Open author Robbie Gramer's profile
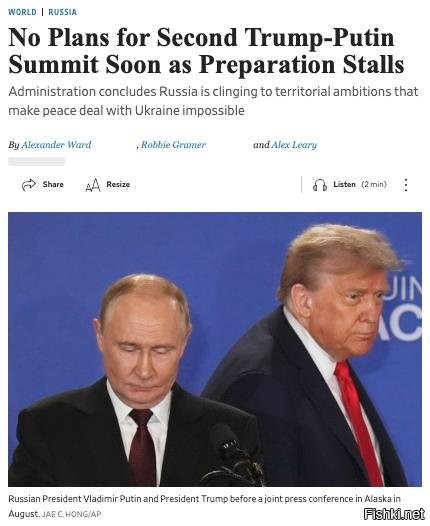 click(x=173, y=145)
